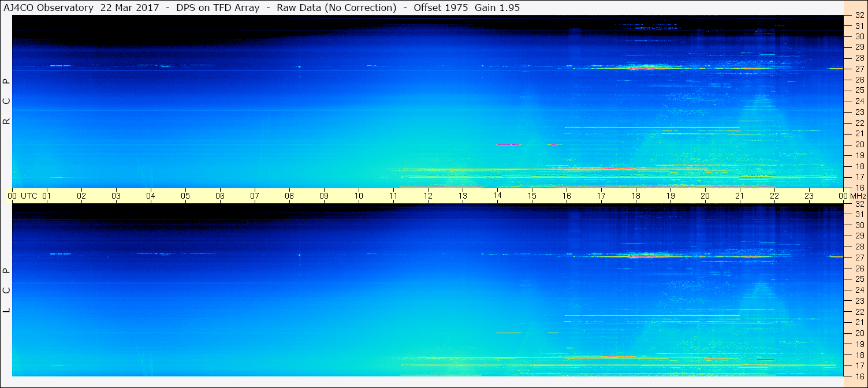Click 20 MHz label in RCP frequency scale
The height and width of the screenshot is (388, 868).
pyautogui.click(x=859, y=144)
